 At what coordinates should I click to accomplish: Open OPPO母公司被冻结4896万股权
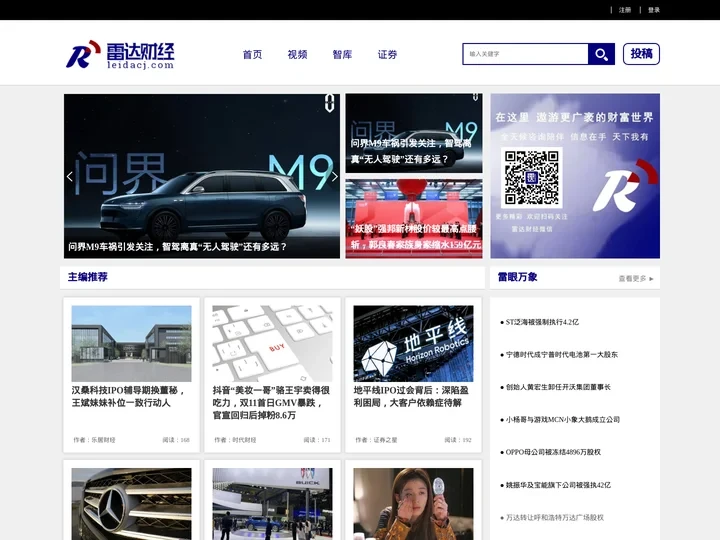point(553,452)
